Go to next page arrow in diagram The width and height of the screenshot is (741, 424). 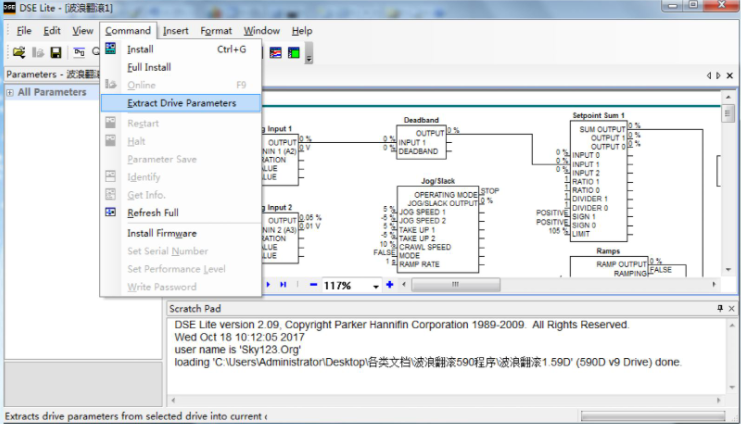[267, 285]
